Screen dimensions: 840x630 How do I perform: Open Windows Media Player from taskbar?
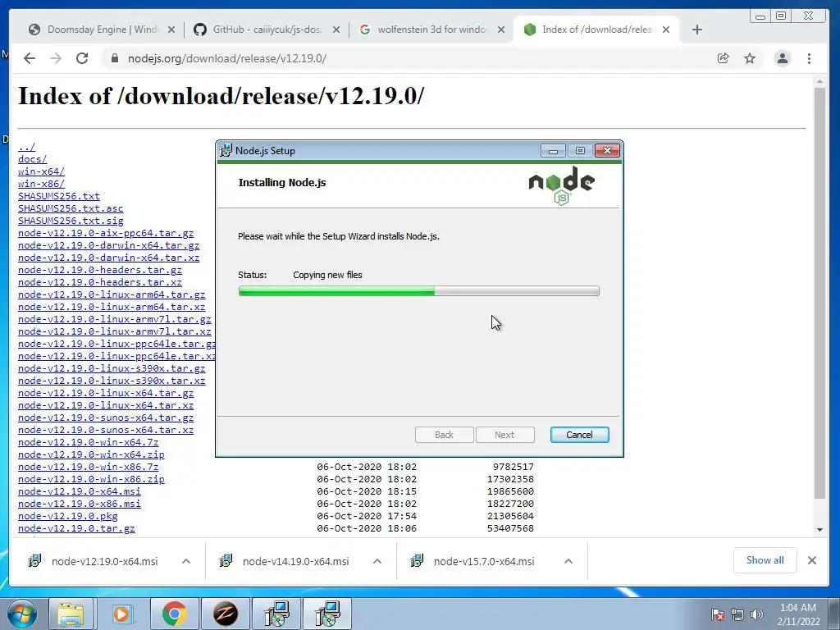pyautogui.click(x=121, y=614)
